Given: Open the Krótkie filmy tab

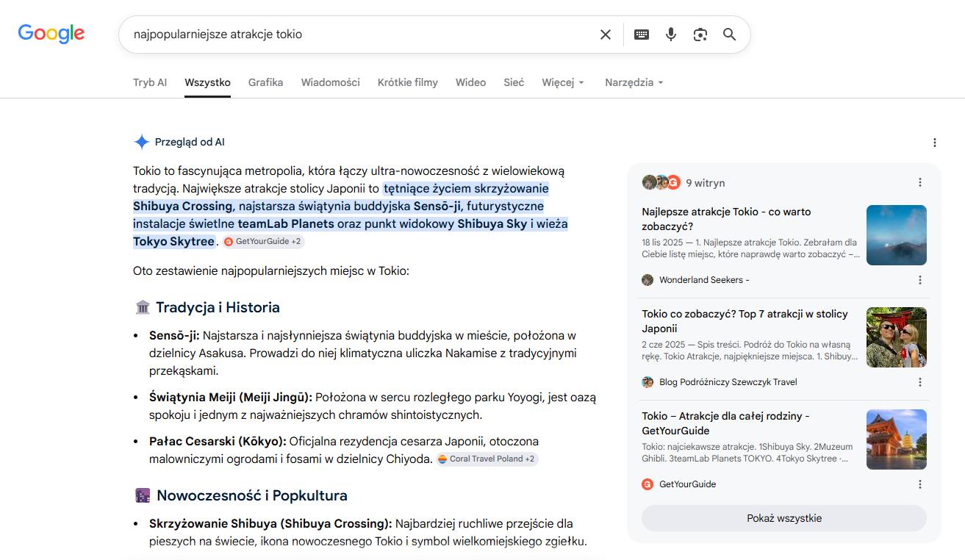Looking at the screenshot, I should (408, 82).
